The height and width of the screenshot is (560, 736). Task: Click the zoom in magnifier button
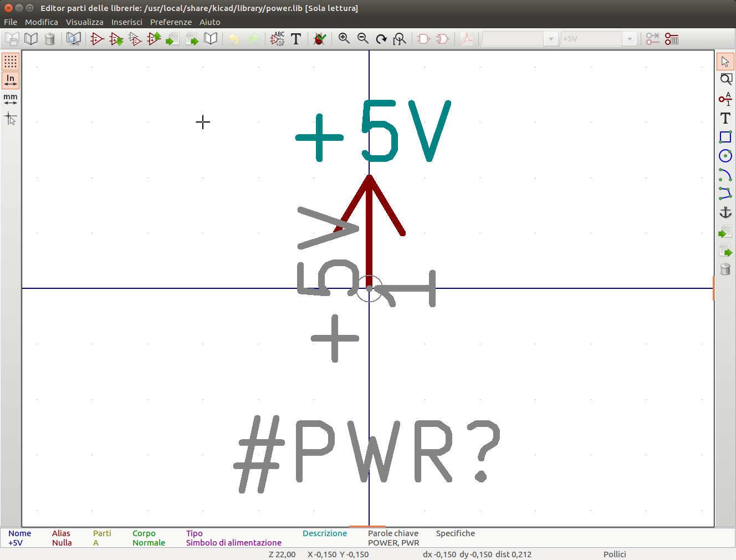(344, 39)
